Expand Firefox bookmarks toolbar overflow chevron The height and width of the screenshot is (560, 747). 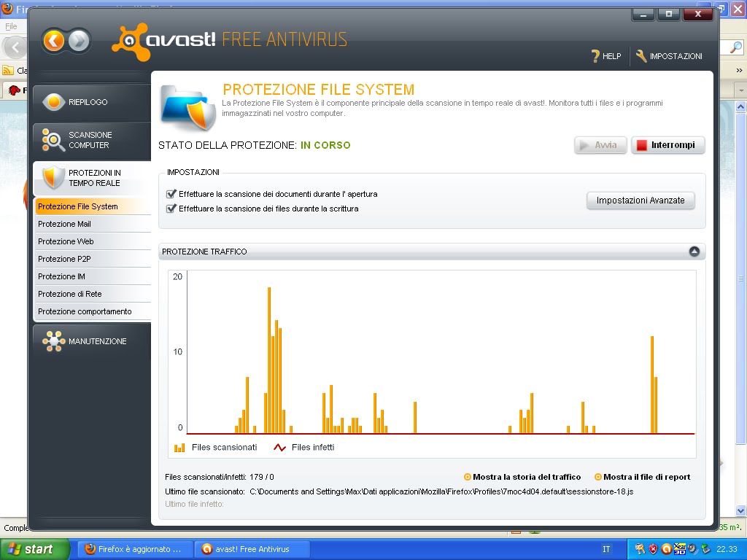tap(739, 71)
